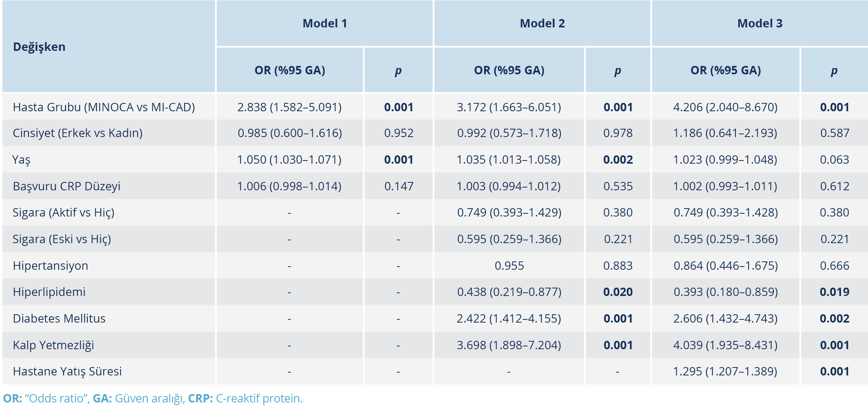
Task: Click the cell containing 2.838 (1.582–5.091)
Action: pyautogui.click(x=289, y=107)
